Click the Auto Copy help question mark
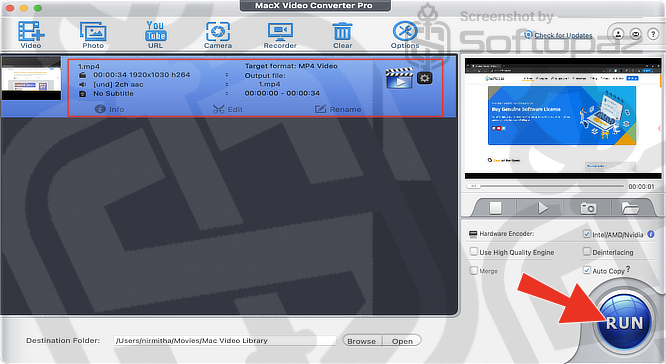666x364 pixels. click(x=628, y=269)
